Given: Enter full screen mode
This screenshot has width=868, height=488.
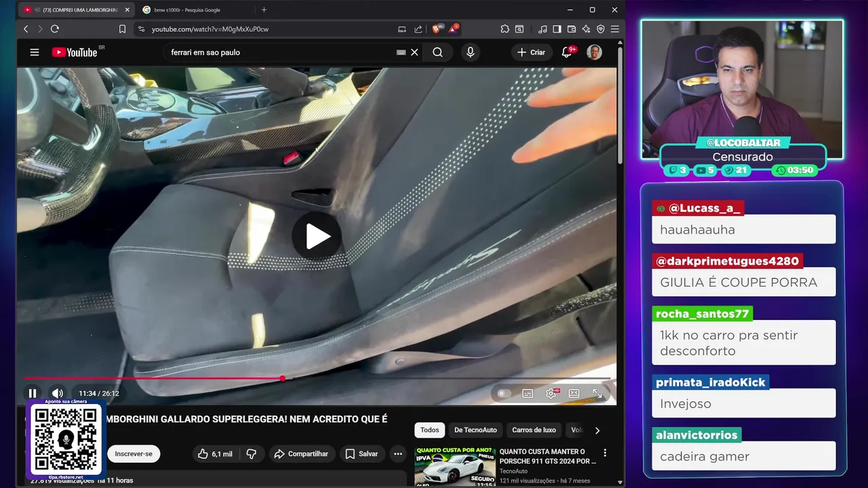Looking at the screenshot, I should pos(597,393).
